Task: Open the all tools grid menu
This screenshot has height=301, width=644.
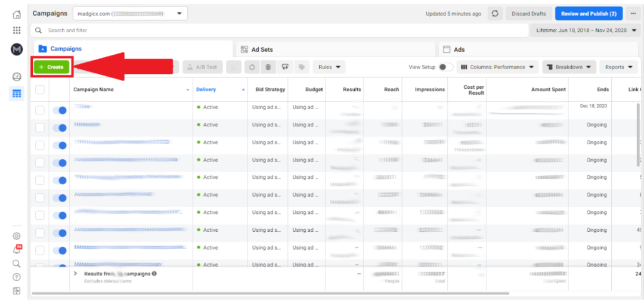Action: (x=17, y=30)
